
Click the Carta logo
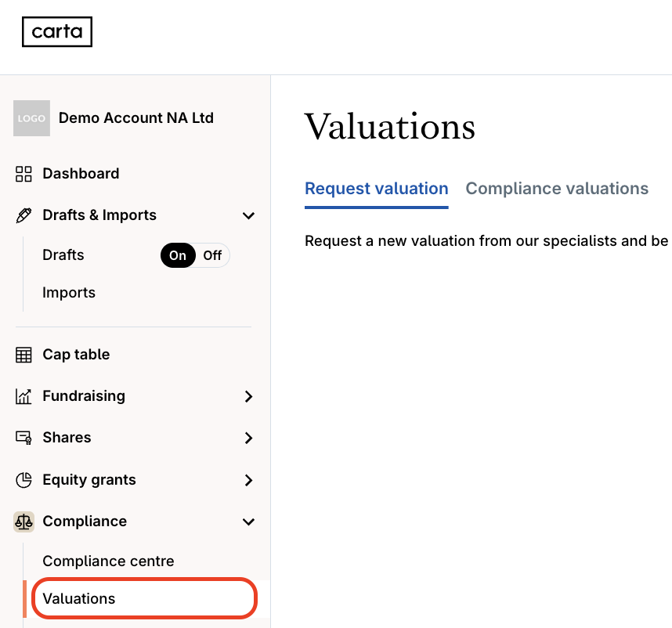[x=57, y=32]
